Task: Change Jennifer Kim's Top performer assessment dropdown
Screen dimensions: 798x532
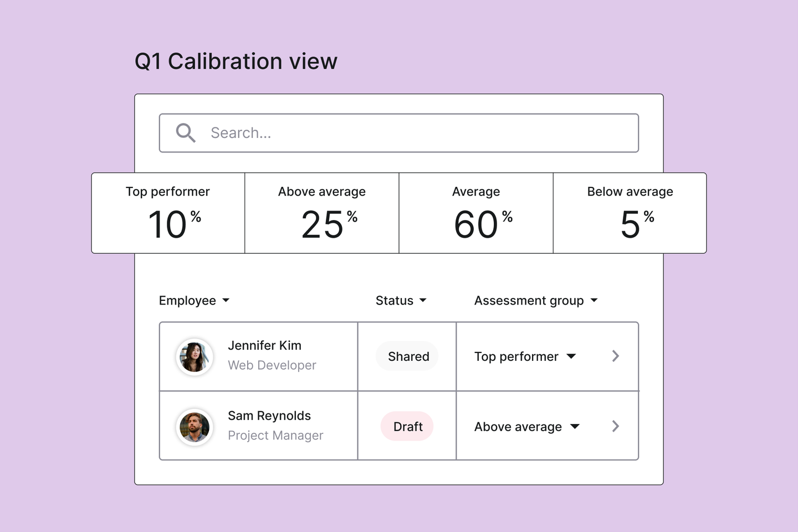Action: (525, 356)
